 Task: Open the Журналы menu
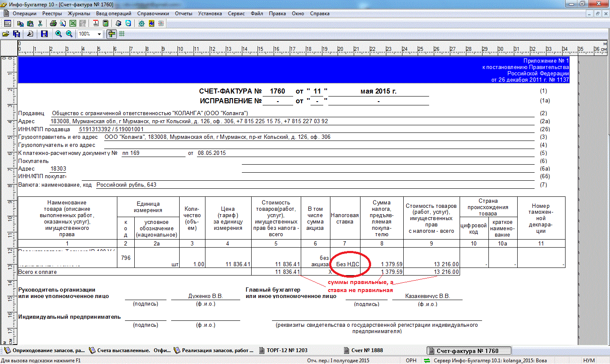click(x=79, y=14)
